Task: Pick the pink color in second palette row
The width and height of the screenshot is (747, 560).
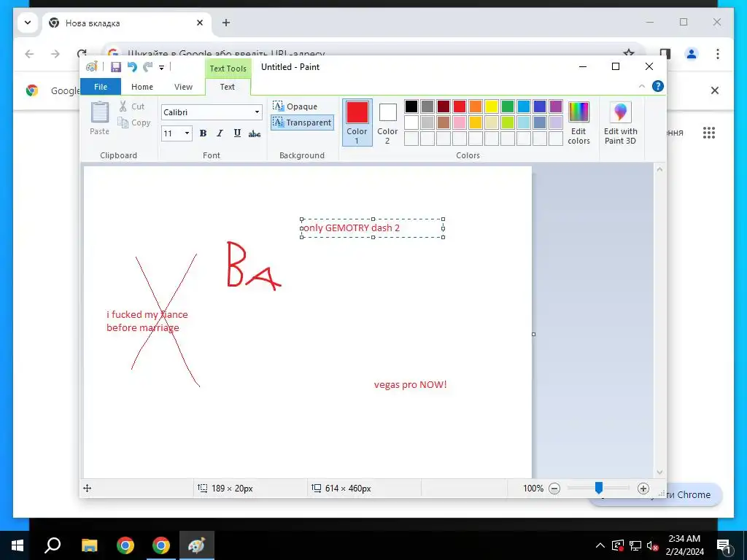Action: pos(460,122)
